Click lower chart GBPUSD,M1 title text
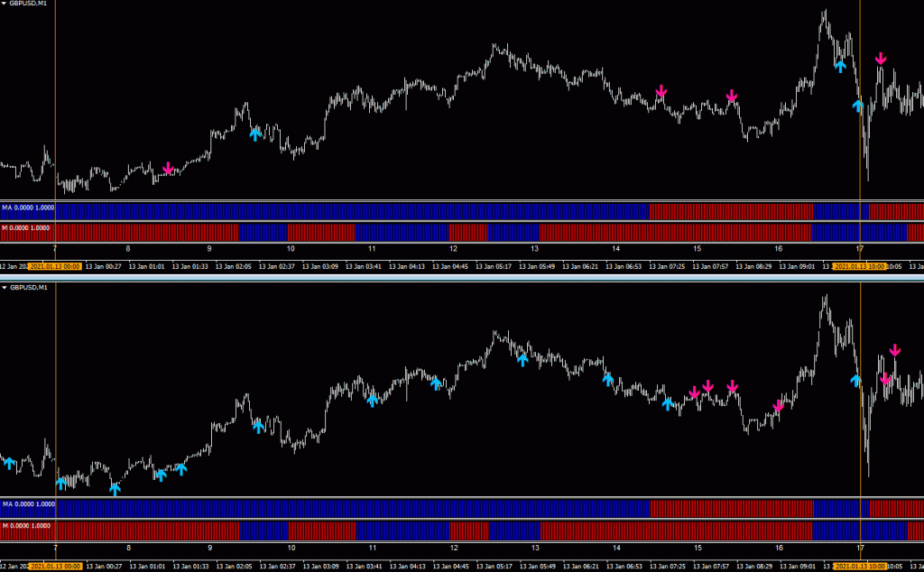Screen dimensions: 924x572 pos(28,288)
